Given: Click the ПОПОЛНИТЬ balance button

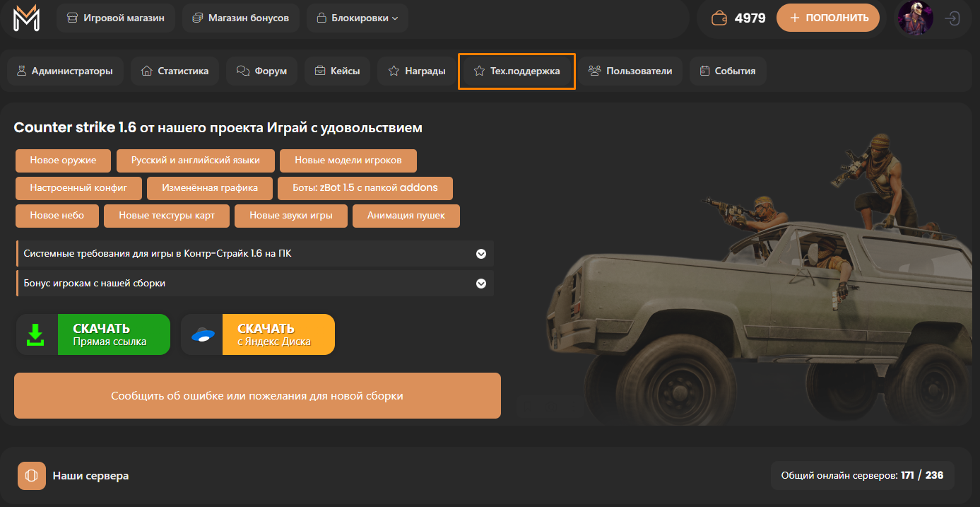Looking at the screenshot, I should point(828,18).
